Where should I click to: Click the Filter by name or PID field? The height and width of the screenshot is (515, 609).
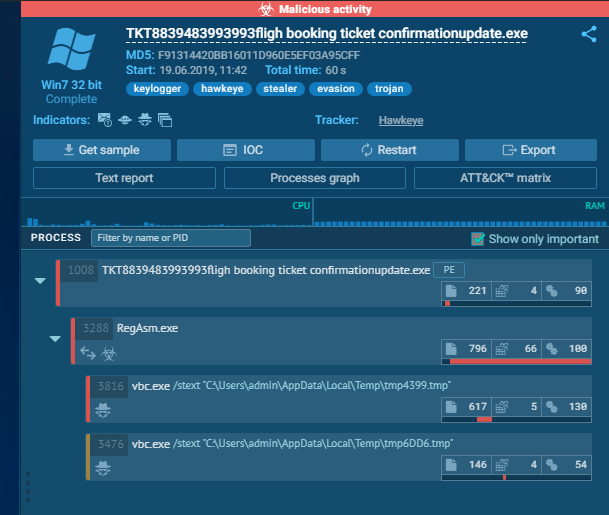[171, 238]
